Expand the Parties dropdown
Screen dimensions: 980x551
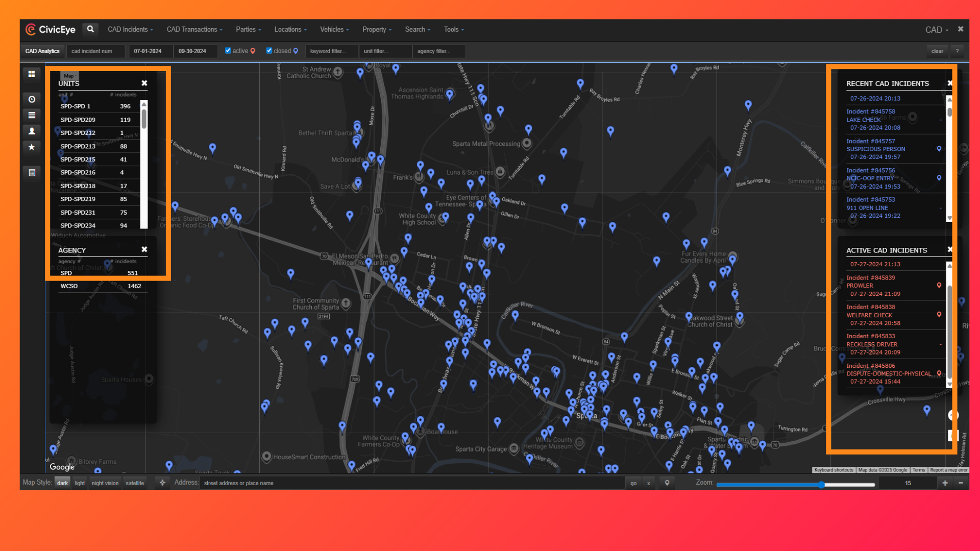[249, 30]
